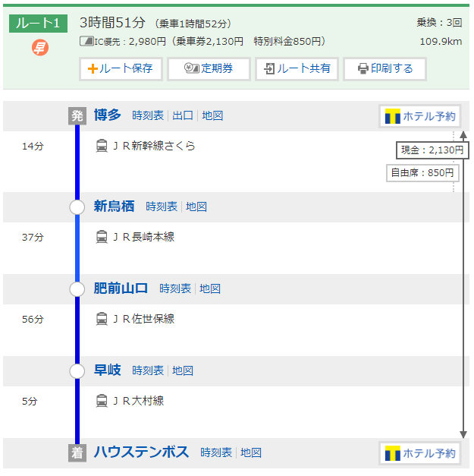The width and height of the screenshot is (474, 476).
Task: Click ホテル予約 button next to ハウステンボス
Action: pos(420,453)
